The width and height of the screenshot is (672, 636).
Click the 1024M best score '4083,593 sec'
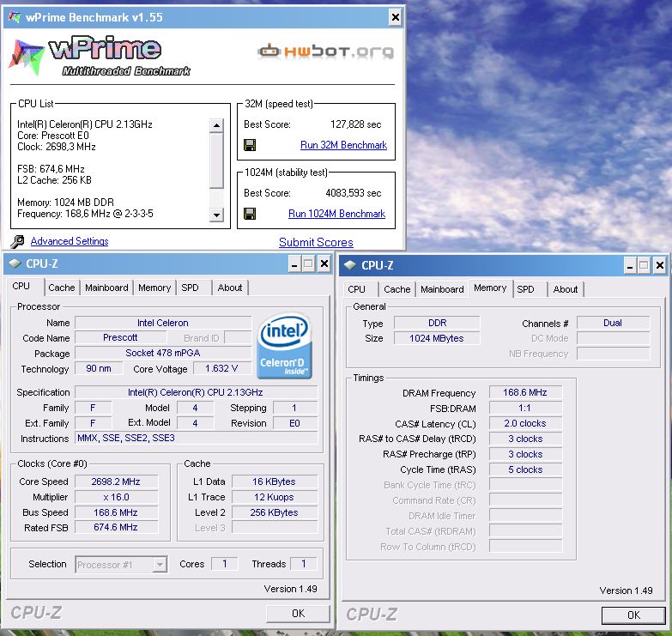coord(353,193)
